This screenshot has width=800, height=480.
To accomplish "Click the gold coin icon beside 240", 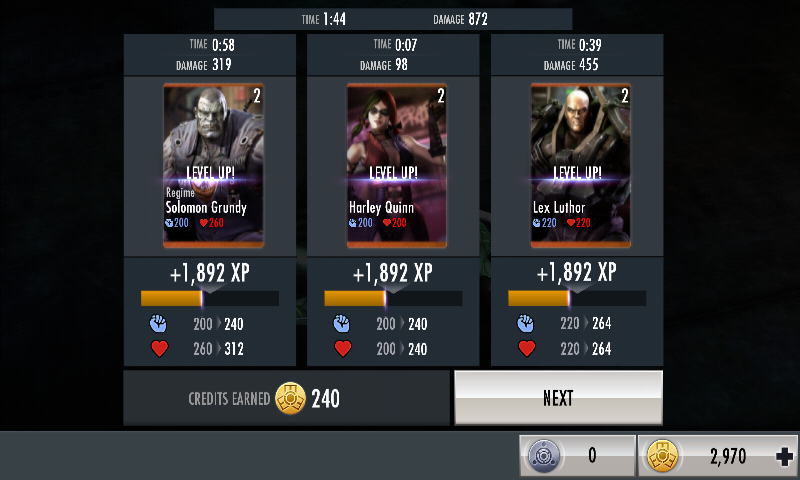I will 290,398.
